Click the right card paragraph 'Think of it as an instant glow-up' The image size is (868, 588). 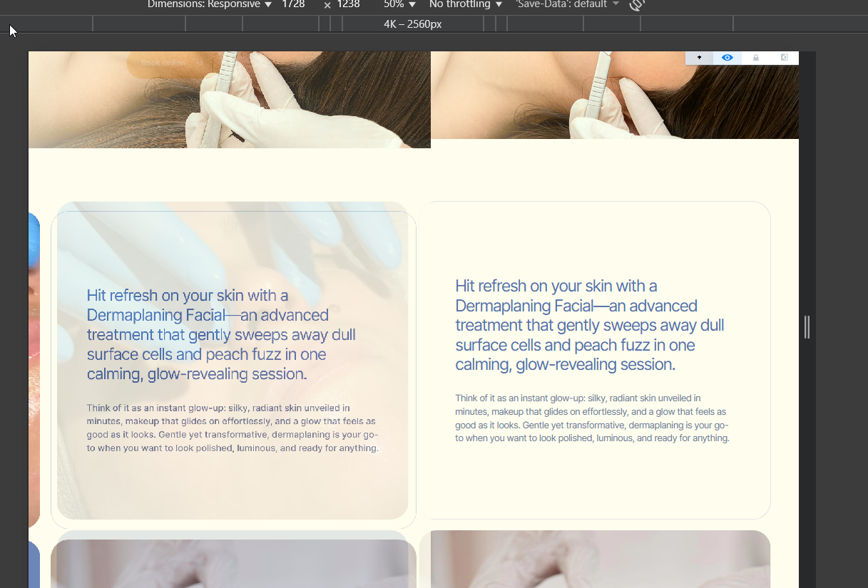point(593,418)
